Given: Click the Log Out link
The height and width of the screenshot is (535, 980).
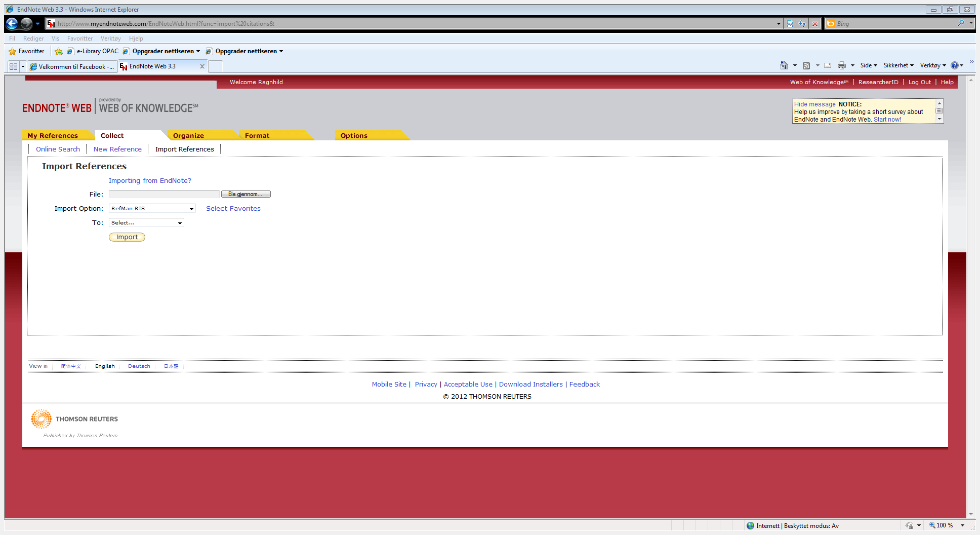Looking at the screenshot, I should pyautogui.click(x=919, y=82).
